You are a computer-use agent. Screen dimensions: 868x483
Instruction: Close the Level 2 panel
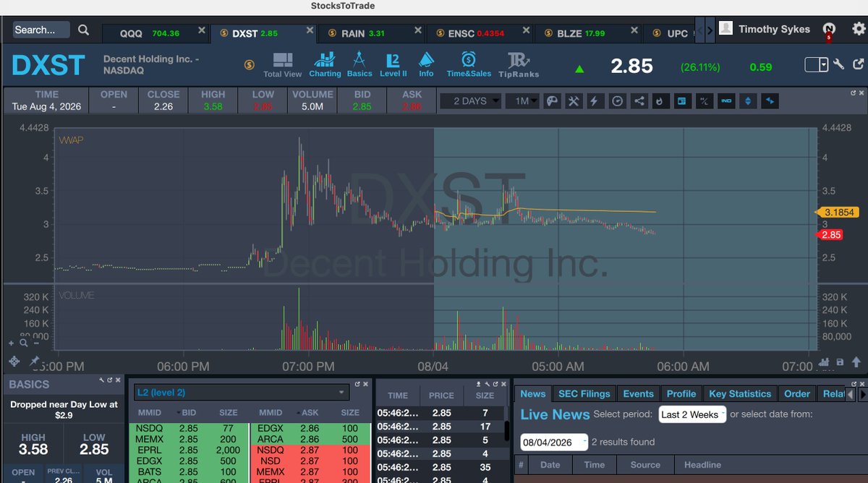point(365,384)
